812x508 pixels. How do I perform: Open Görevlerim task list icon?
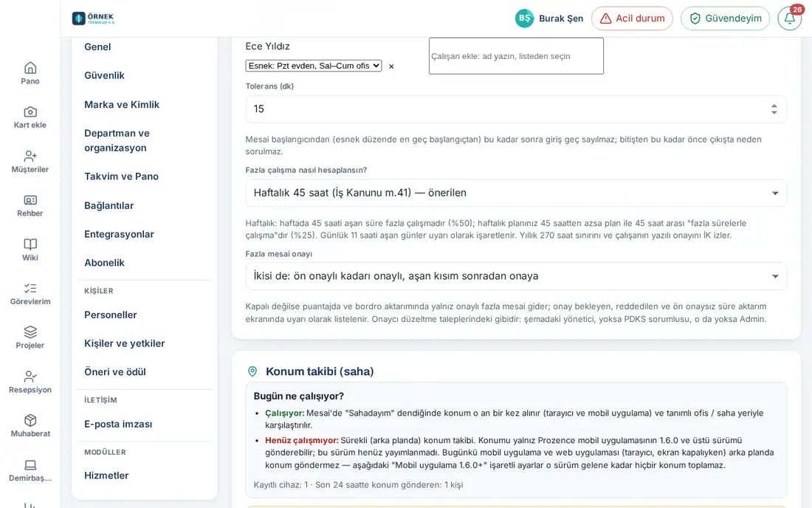[x=30, y=289]
